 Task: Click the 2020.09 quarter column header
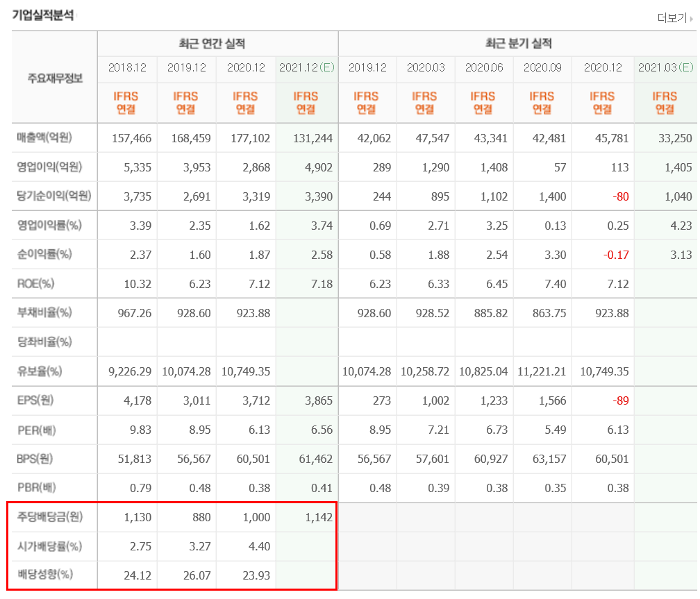(542, 67)
